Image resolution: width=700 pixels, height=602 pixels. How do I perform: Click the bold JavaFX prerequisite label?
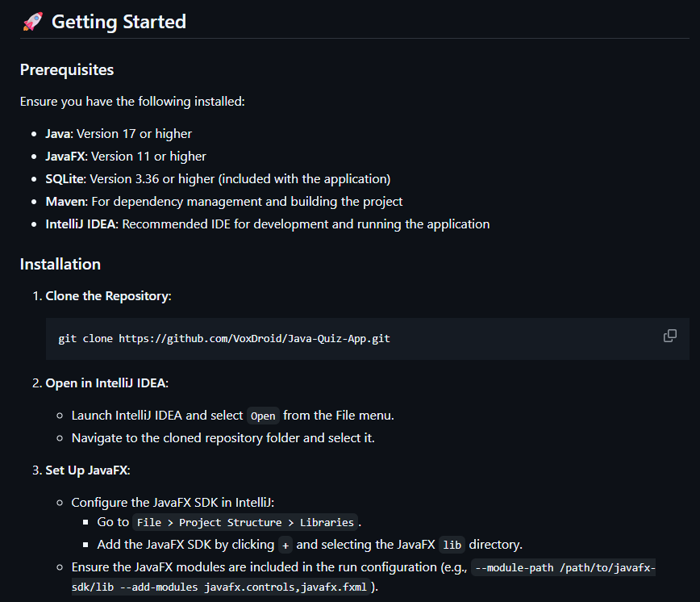click(65, 156)
